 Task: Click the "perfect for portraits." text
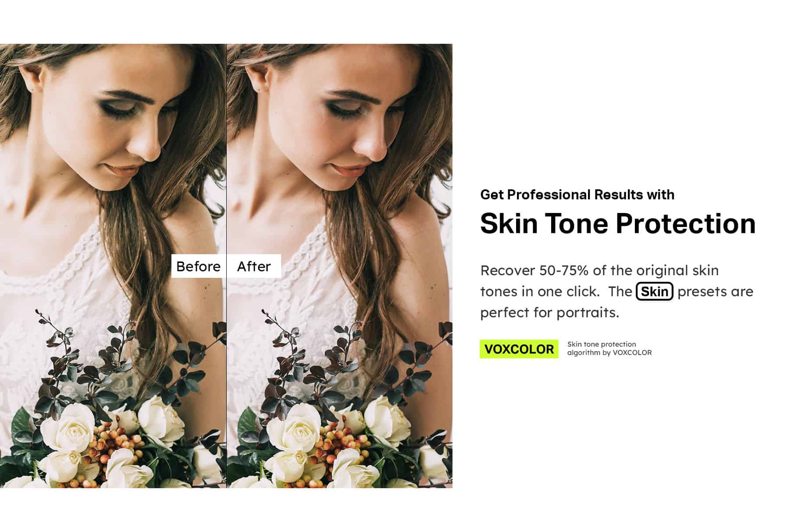tap(550, 312)
